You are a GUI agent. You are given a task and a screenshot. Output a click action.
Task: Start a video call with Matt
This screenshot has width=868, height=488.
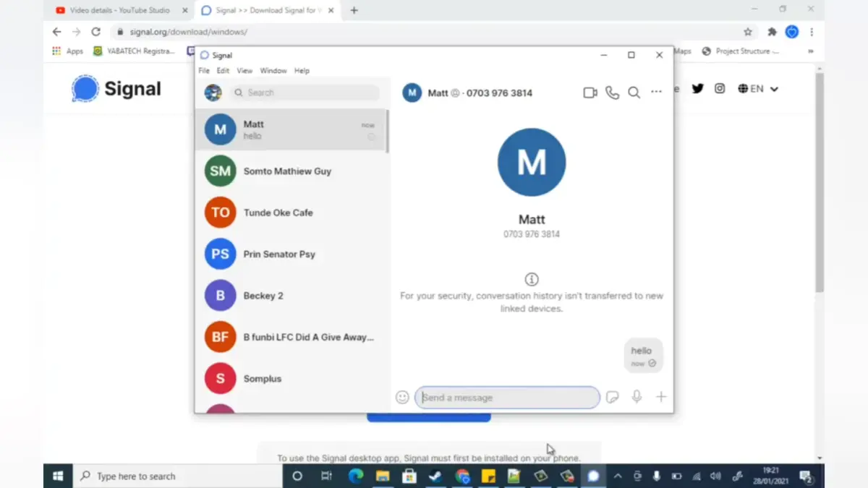pyautogui.click(x=590, y=93)
